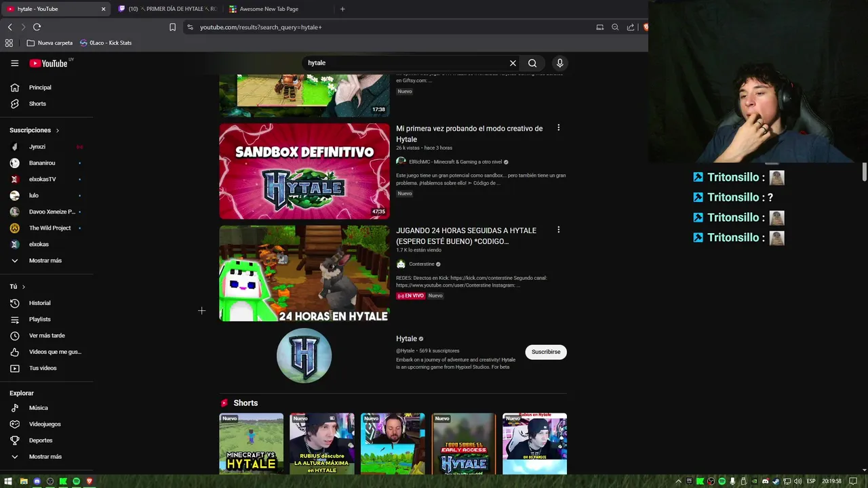Close the hytale - YouTube tab
868x488 pixels.
104,9
